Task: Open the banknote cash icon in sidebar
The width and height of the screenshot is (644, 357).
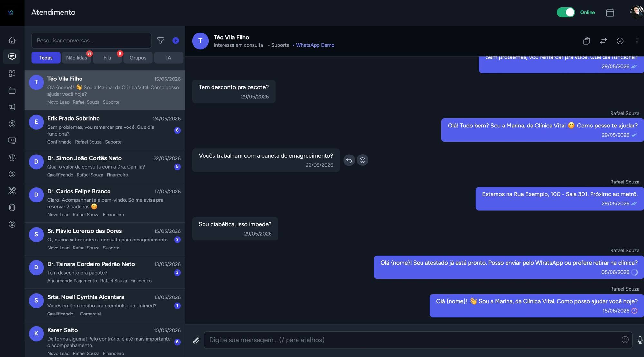Action: coord(12,141)
